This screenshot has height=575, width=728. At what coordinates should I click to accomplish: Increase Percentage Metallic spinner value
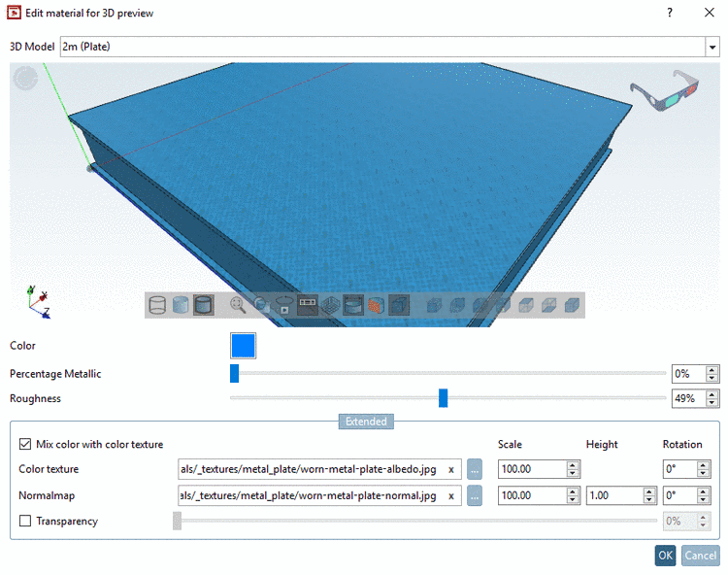pos(711,370)
